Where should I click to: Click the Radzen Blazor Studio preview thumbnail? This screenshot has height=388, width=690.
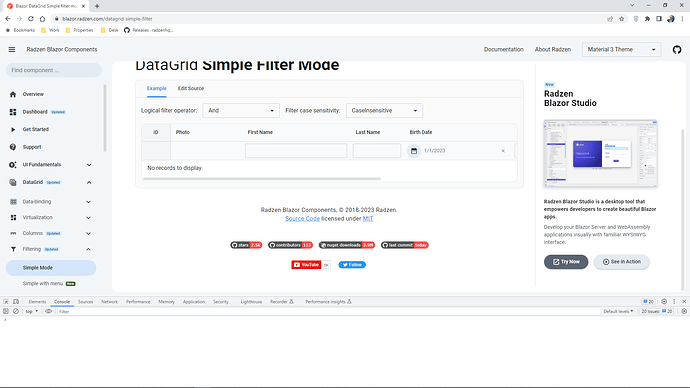[600, 153]
